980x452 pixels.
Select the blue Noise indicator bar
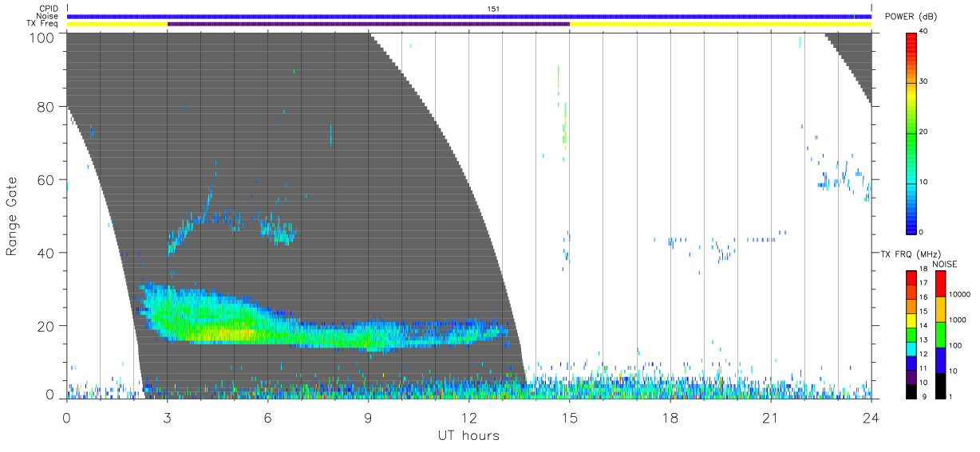469,16
